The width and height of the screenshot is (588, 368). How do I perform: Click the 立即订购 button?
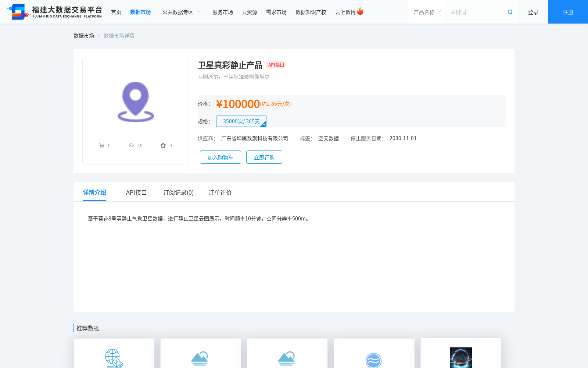tap(264, 157)
